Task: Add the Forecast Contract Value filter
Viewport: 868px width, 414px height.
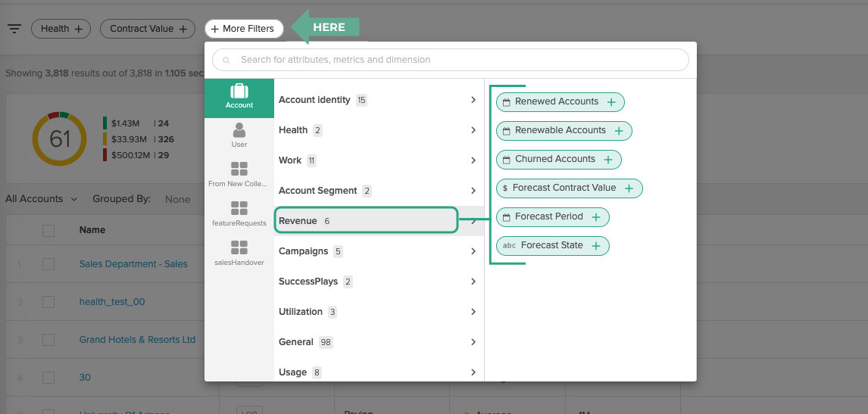Action: 569,188
